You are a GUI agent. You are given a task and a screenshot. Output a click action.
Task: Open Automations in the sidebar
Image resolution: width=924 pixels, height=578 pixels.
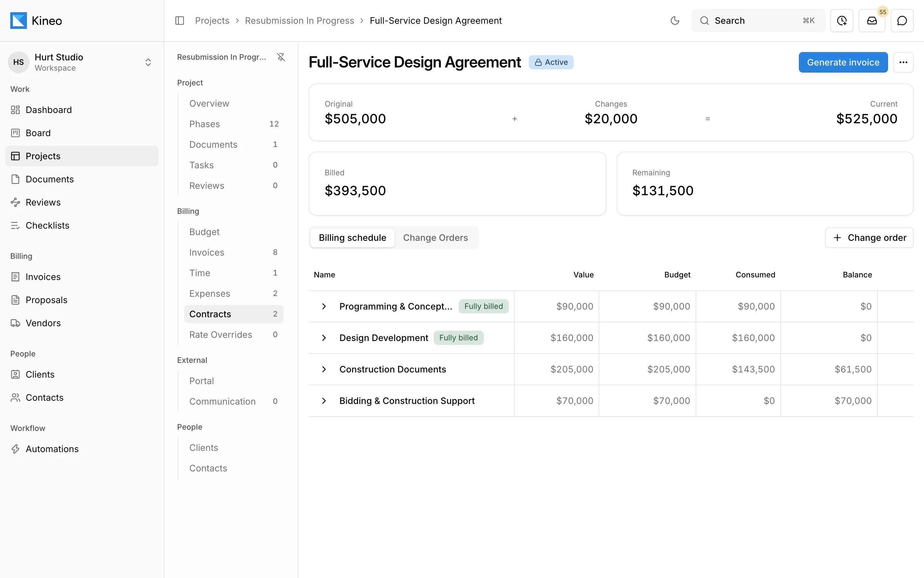pos(82,449)
